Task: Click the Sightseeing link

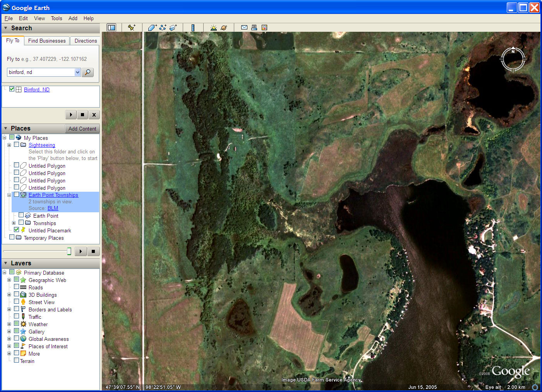Action: tap(42, 145)
